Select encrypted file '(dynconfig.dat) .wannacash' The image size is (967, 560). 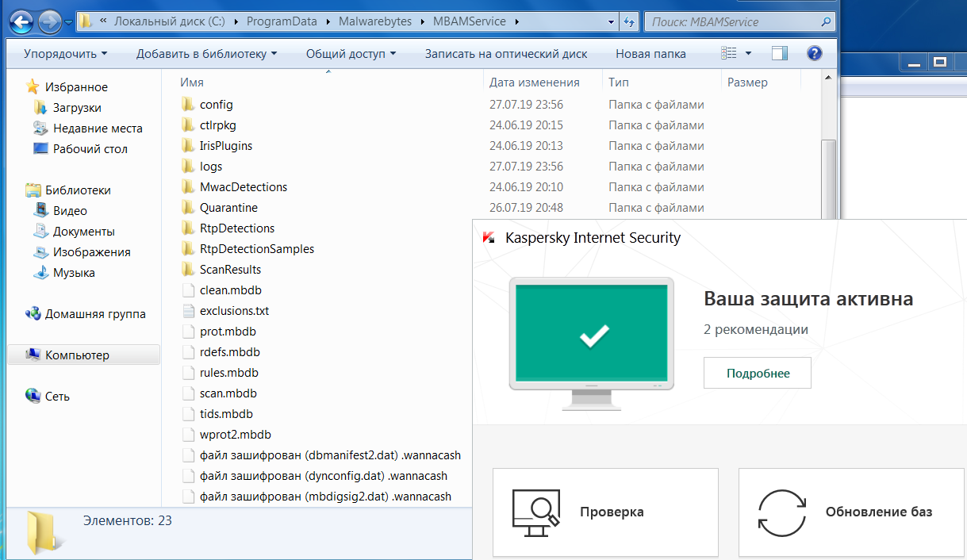point(324,476)
